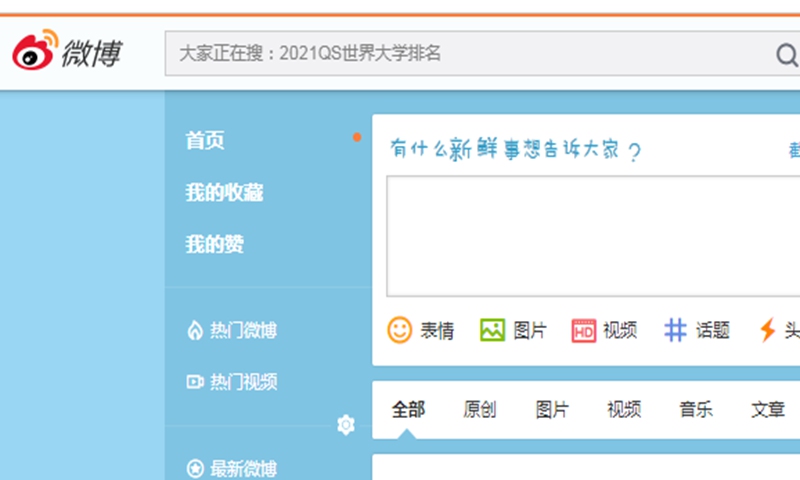
Task: Click the Weibo logo icon
Action: (x=36, y=51)
